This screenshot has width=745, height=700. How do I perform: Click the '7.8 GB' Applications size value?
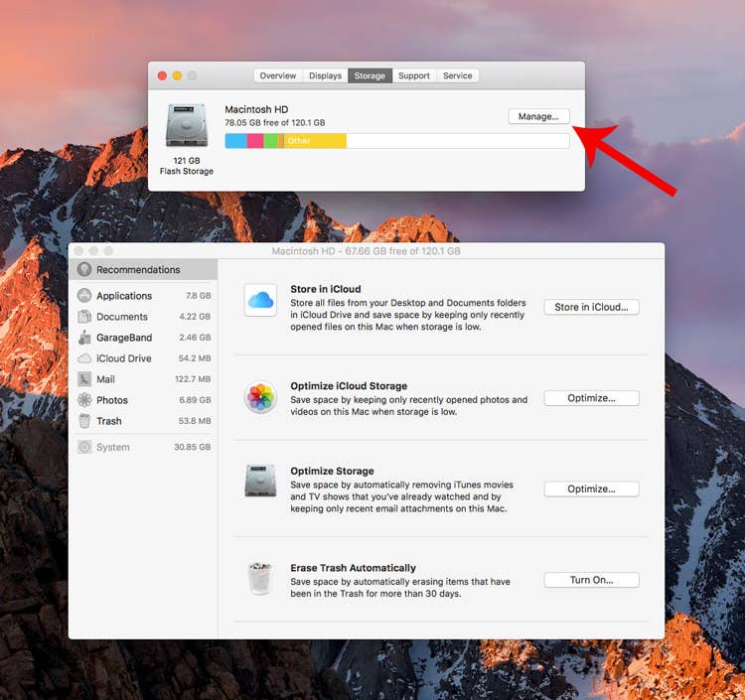pyautogui.click(x=198, y=295)
